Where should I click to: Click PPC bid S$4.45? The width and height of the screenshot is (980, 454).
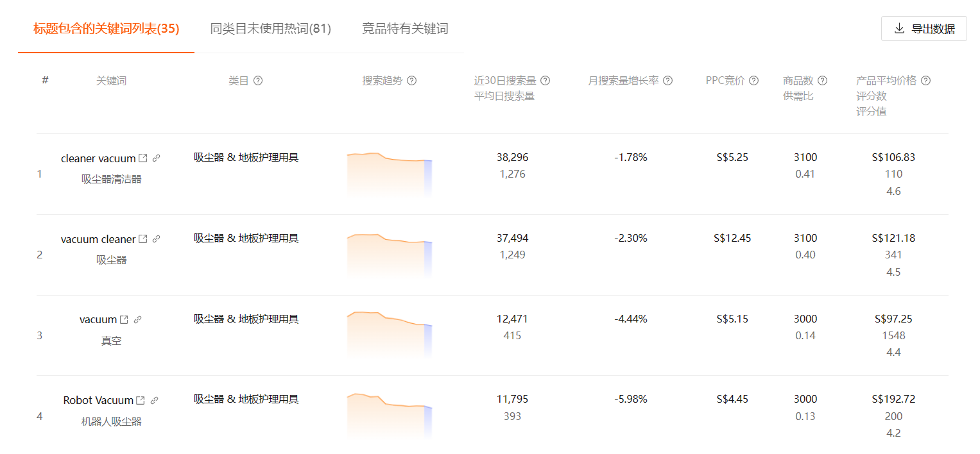click(732, 399)
